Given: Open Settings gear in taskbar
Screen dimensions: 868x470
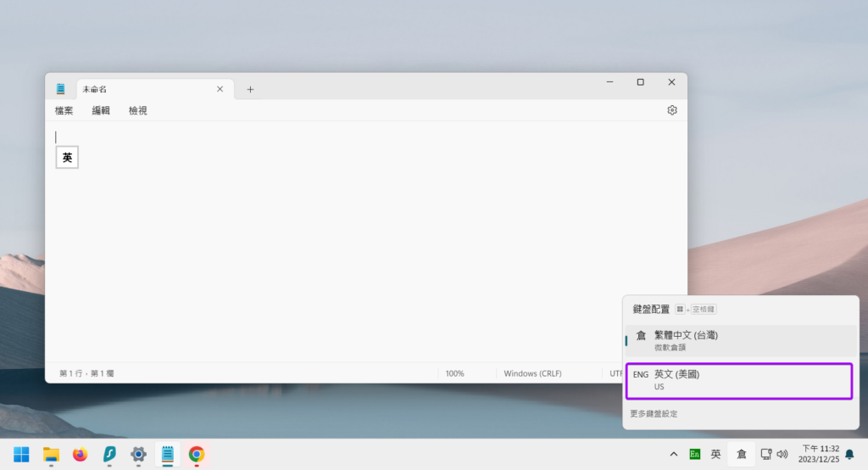Looking at the screenshot, I should (x=138, y=455).
